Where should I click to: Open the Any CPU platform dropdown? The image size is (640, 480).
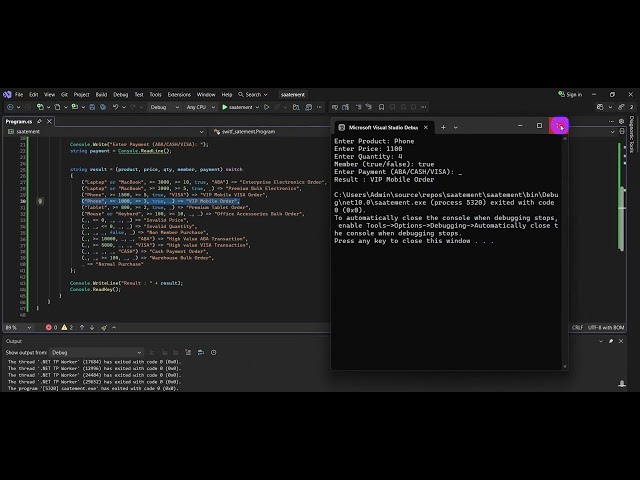tap(200, 107)
